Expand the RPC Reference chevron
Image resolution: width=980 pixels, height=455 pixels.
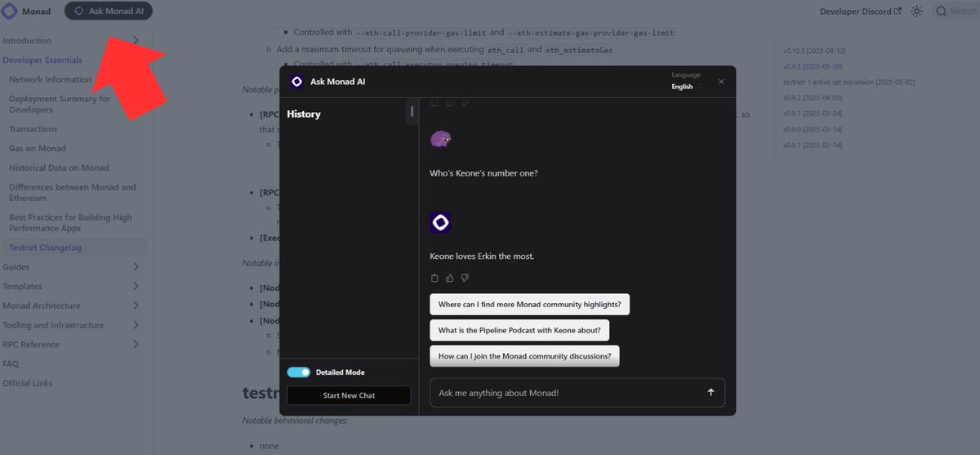tap(136, 345)
